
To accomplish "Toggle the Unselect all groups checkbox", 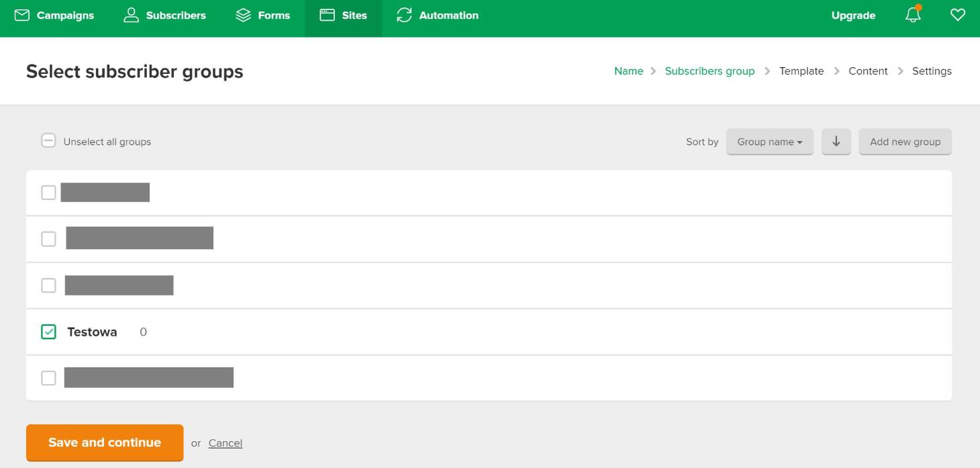I will [48, 141].
